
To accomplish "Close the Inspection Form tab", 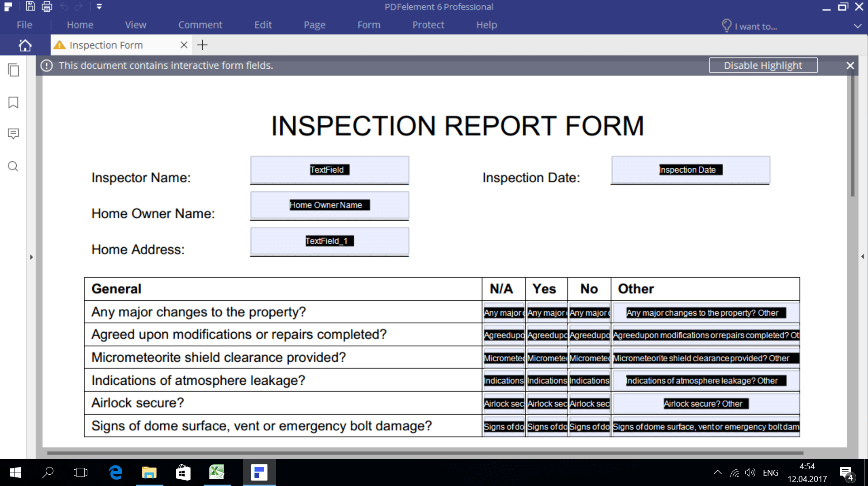I will click(x=184, y=45).
